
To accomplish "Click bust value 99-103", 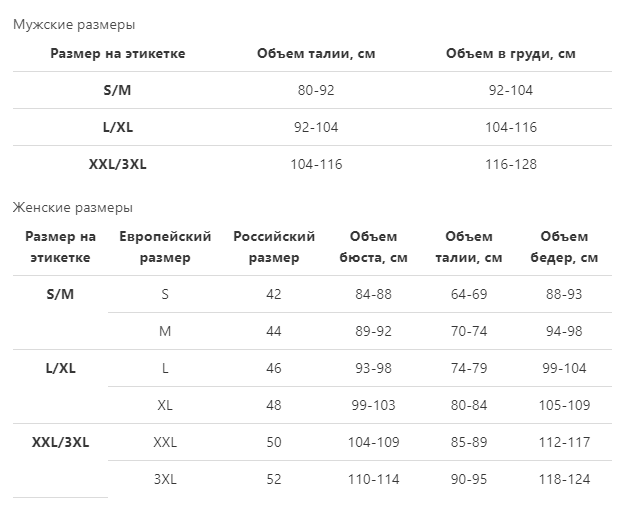I will (373, 405).
